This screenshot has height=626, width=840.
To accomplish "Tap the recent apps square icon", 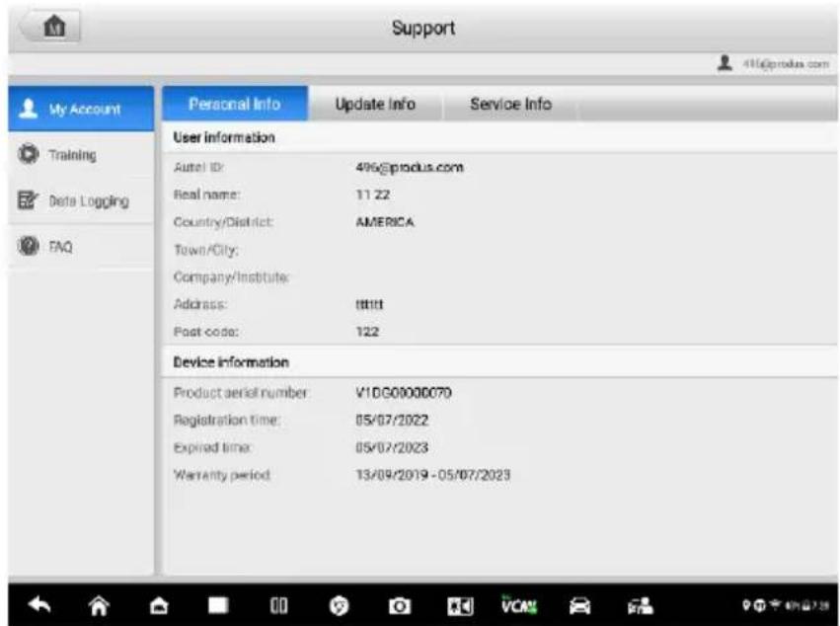I will click(218, 605).
